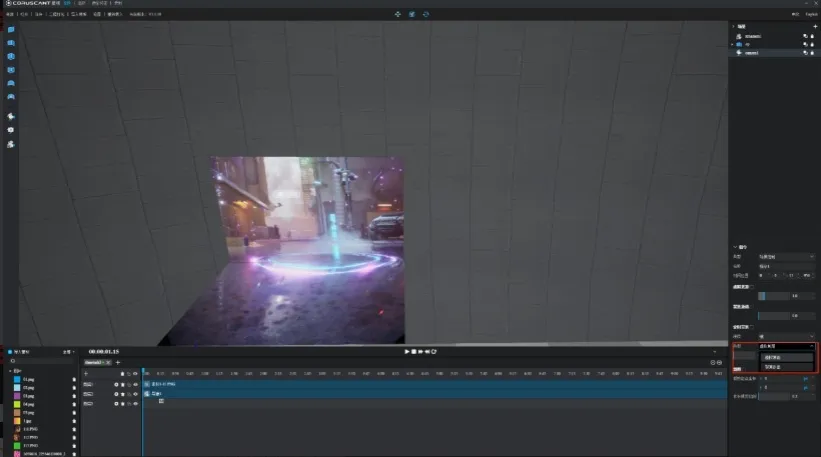Viewport: 821px width, 457px height.
Task: Click the timecode 00.00.01.15
Action: [104, 352]
